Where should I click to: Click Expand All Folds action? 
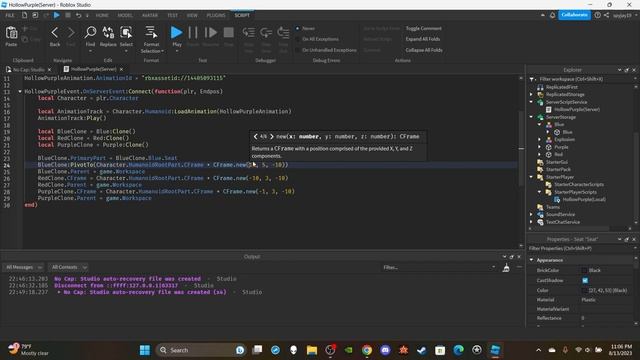tap(422, 39)
